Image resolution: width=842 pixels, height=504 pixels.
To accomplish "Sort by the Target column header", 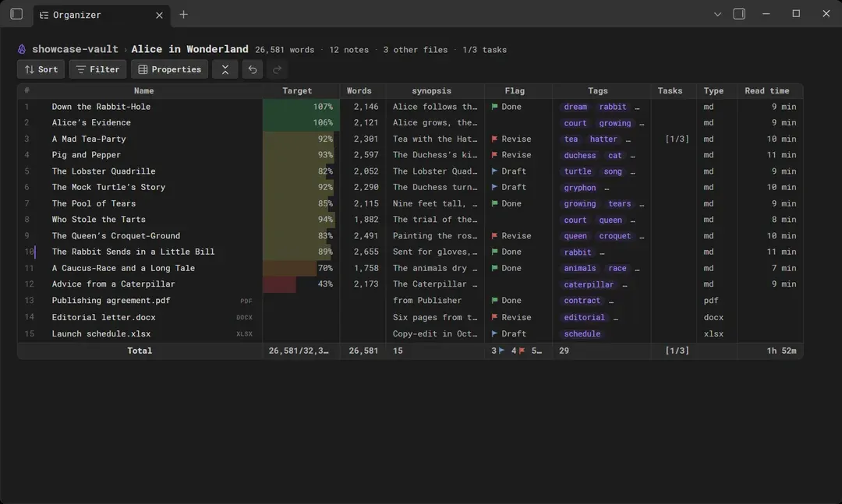I will pos(297,90).
